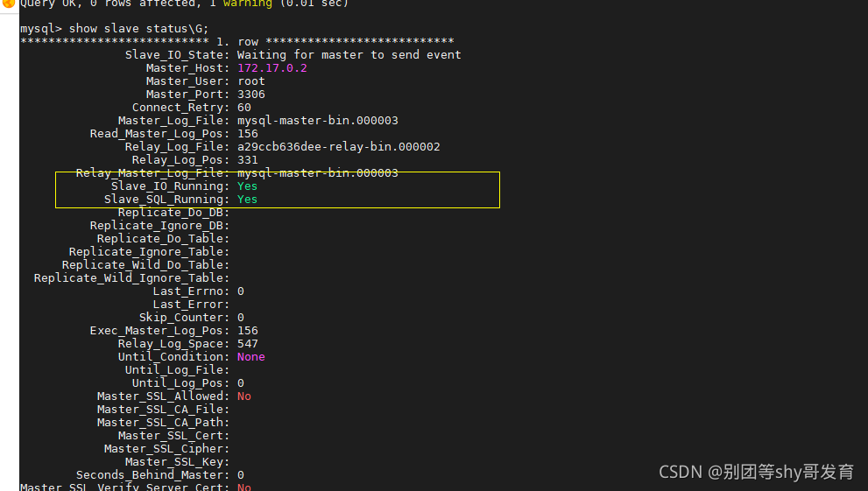Click the Master_SSL_Allowed 'No' value
Image resolution: width=868 pixels, height=491 pixels.
[243, 396]
